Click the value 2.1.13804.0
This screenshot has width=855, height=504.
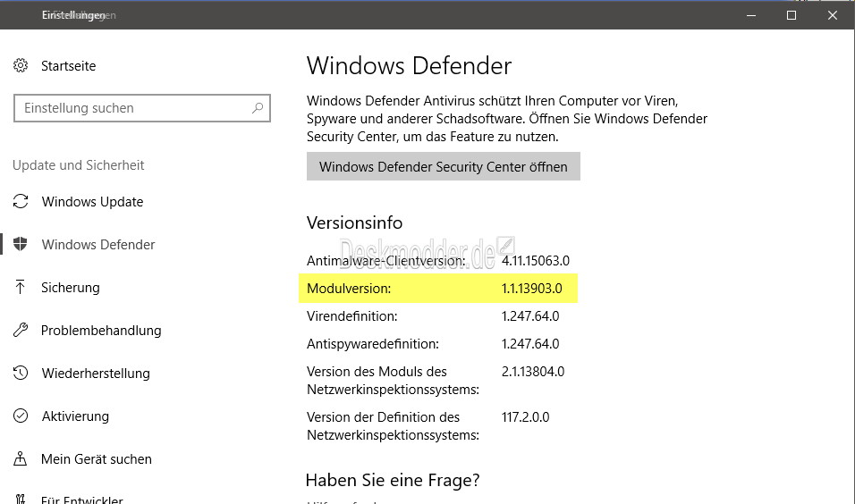pyautogui.click(x=533, y=372)
